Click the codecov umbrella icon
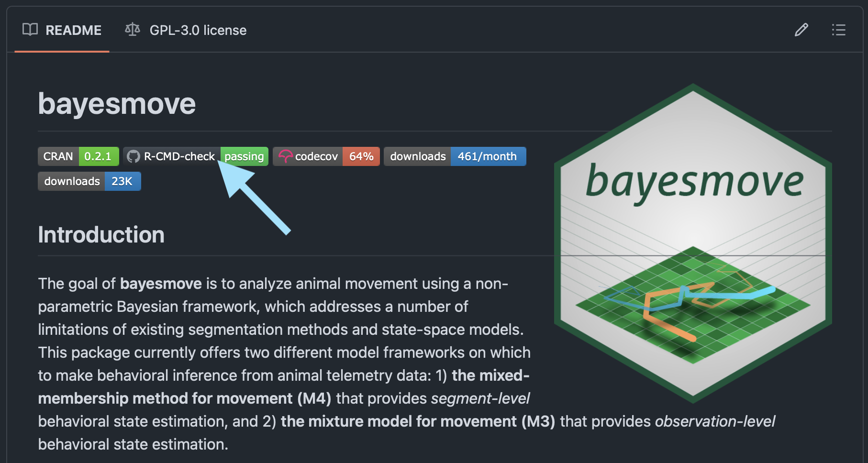The image size is (868, 463). tap(285, 156)
